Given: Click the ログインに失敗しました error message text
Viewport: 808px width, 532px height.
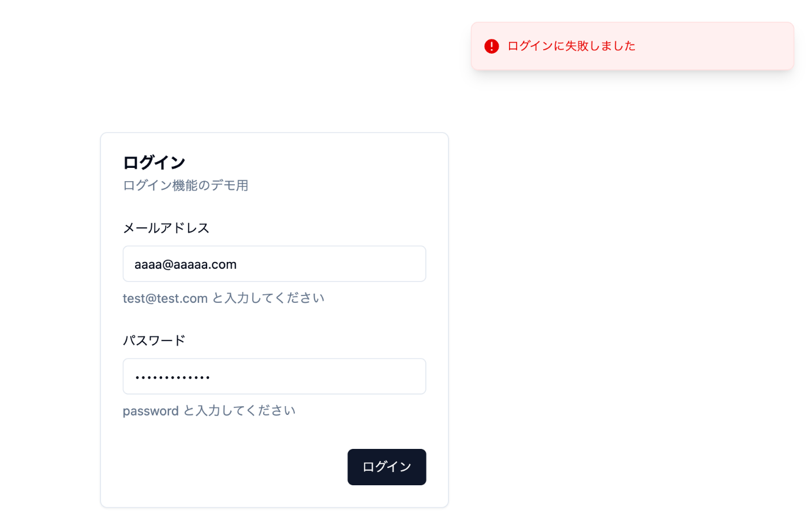Looking at the screenshot, I should [x=571, y=46].
